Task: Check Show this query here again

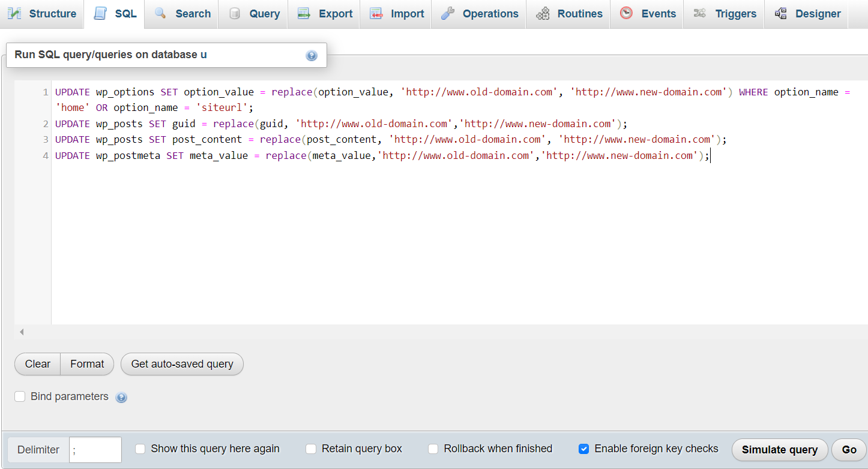Action: coord(140,449)
